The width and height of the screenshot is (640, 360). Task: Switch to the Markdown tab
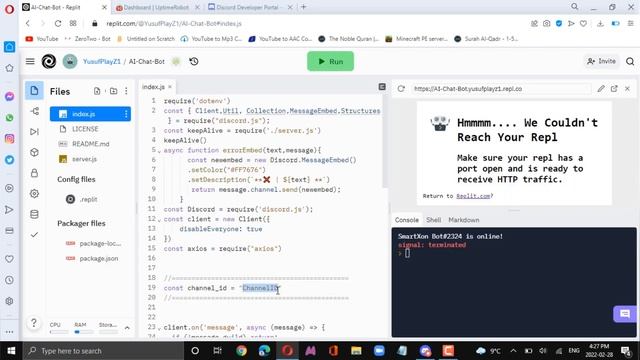[x=464, y=220]
